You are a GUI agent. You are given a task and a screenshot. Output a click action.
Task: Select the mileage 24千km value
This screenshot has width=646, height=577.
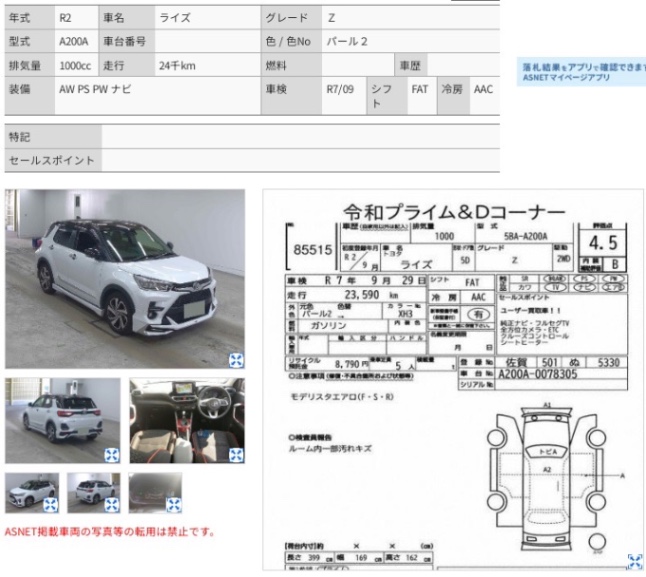[177, 65]
